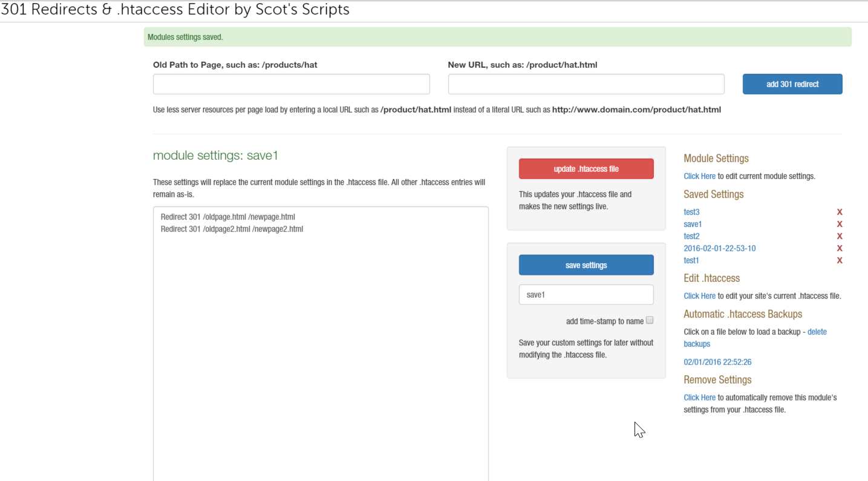Open the test3 saved settings link
This screenshot has width=868, height=481.
pos(691,212)
